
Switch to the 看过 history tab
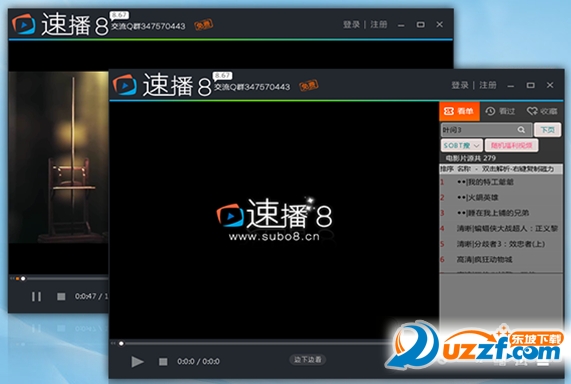point(500,111)
